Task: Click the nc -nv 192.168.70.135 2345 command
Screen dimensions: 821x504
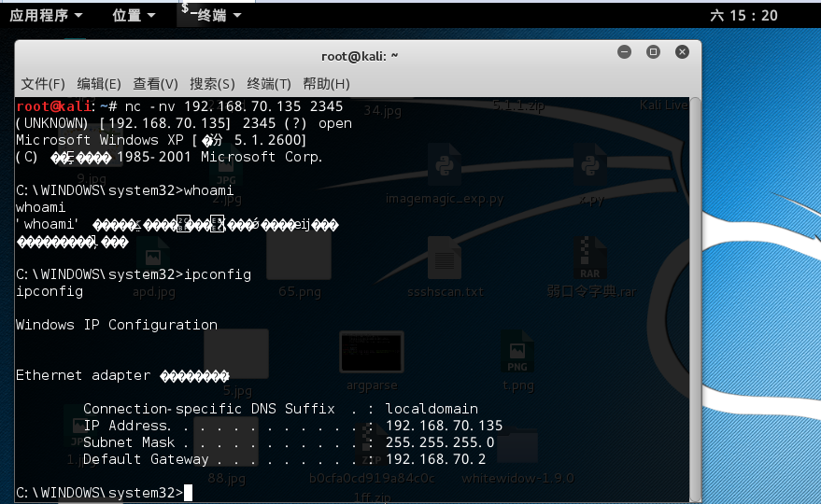Action: (234, 106)
